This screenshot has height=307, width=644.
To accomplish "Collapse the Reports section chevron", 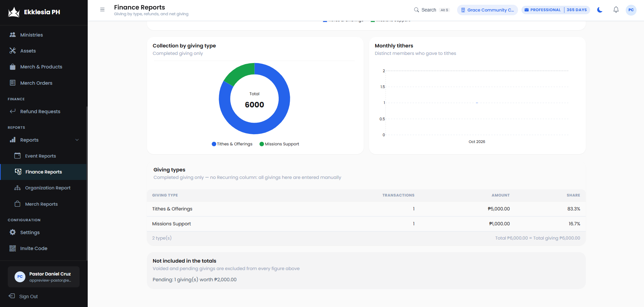I will pyautogui.click(x=77, y=140).
